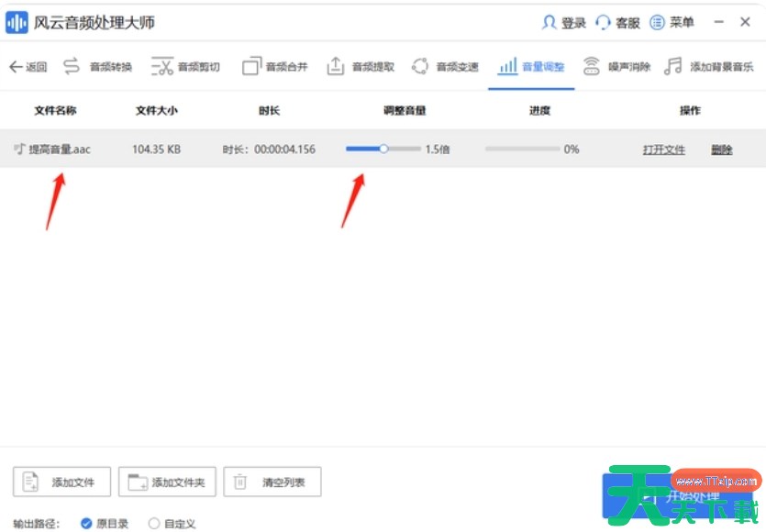
Task: Click 操作 column header
Action: coord(690,111)
